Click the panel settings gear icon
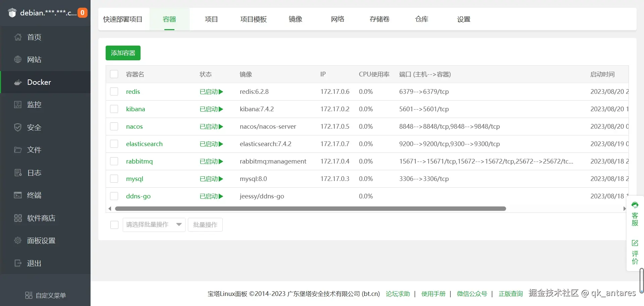644x306 pixels. 18,240
